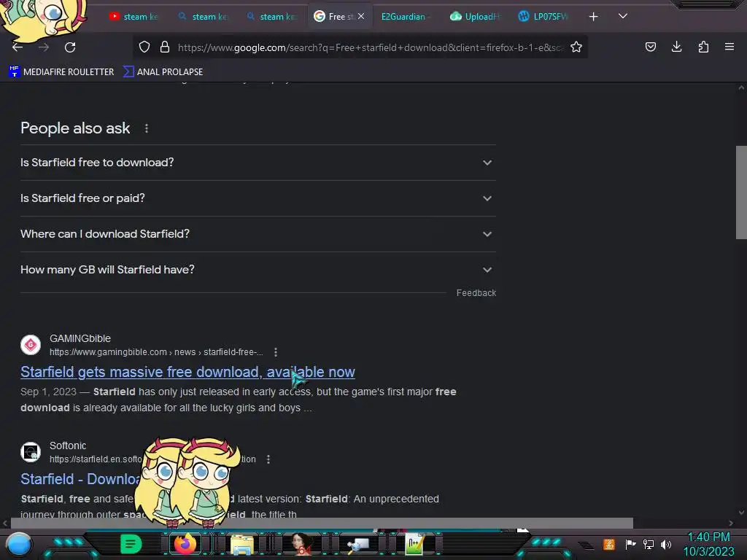The image size is (747, 560).
Task: Open the monitor utility icon in taskbar
Action: click(357, 545)
